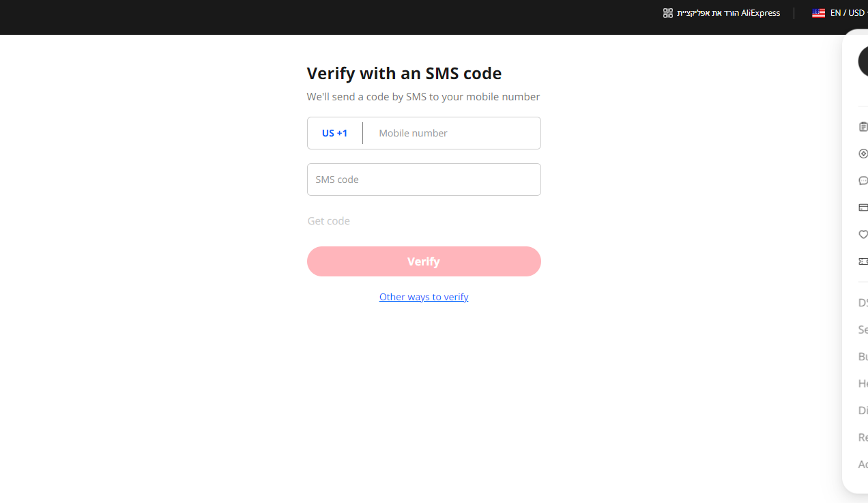This screenshot has height=503, width=868.
Task: Click the pink Verify button
Action: click(x=424, y=261)
